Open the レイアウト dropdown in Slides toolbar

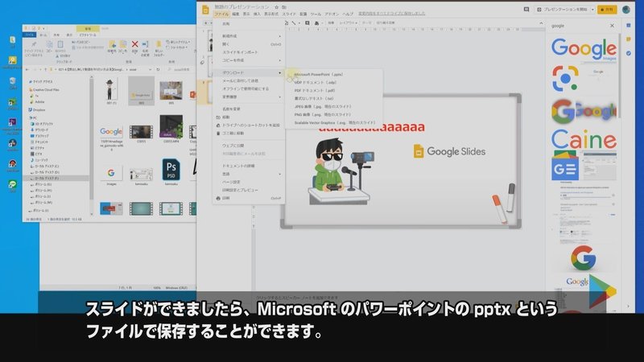[x=349, y=23]
